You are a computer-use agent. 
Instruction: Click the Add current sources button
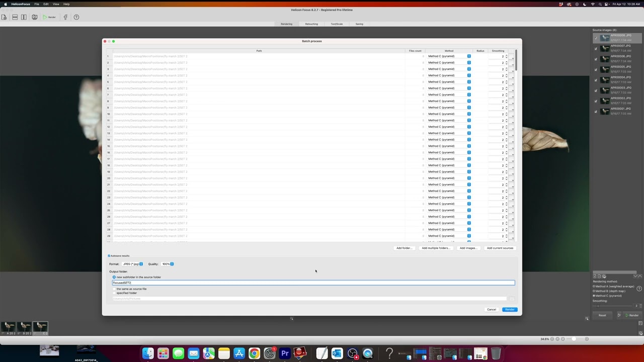click(500, 248)
